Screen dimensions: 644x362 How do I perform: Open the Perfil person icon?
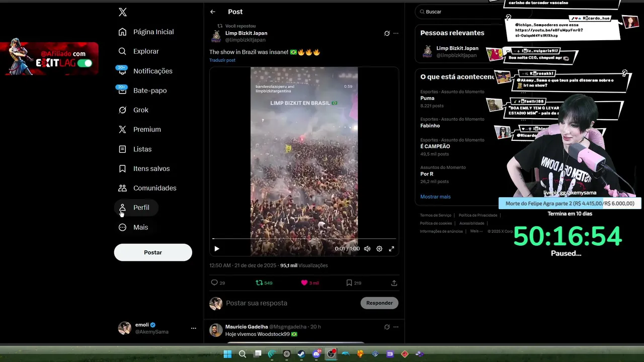pyautogui.click(x=122, y=208)
